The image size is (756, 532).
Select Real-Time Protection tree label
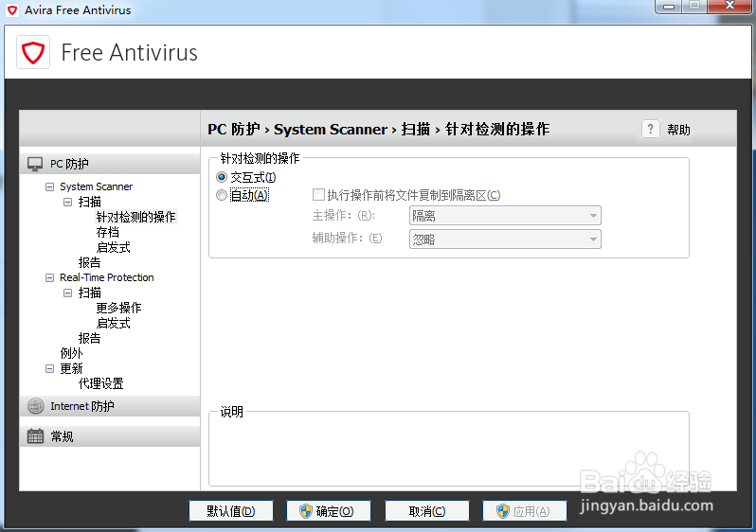[x=106, y=277]
